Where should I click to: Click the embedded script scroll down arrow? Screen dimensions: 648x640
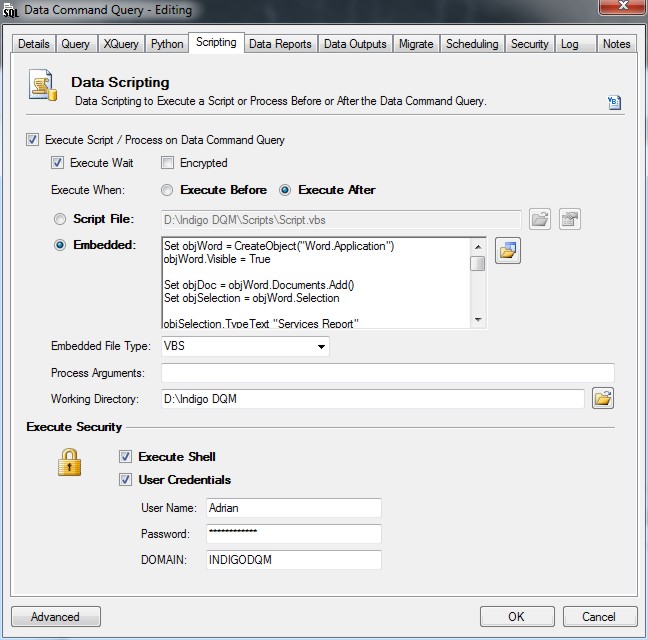[x=478, y=320]
